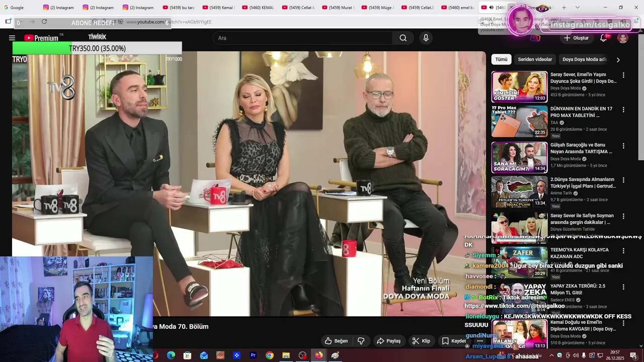Viewport: 644px width, 362px height.
Task: Open the Gülşah Saraçoğlu ve Banu Noyan thumbnail
Action: pyautogui.click(x=519, y=157)
